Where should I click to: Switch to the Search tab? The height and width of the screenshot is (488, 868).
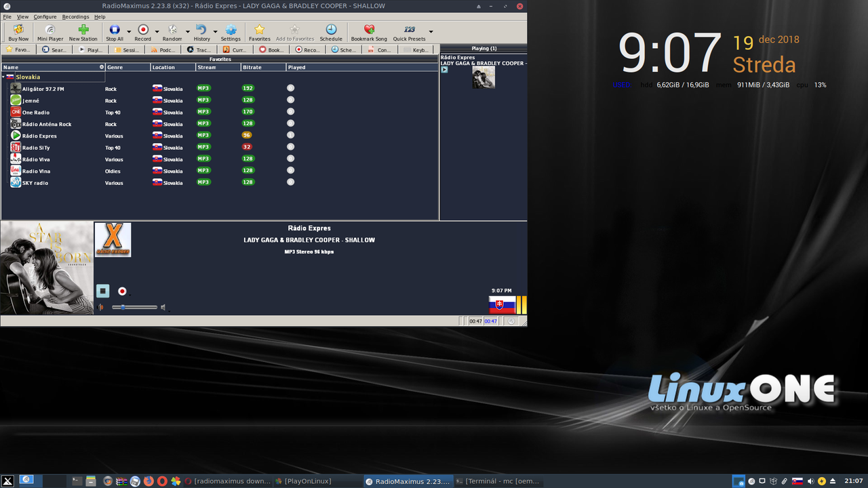pos(55,49)
